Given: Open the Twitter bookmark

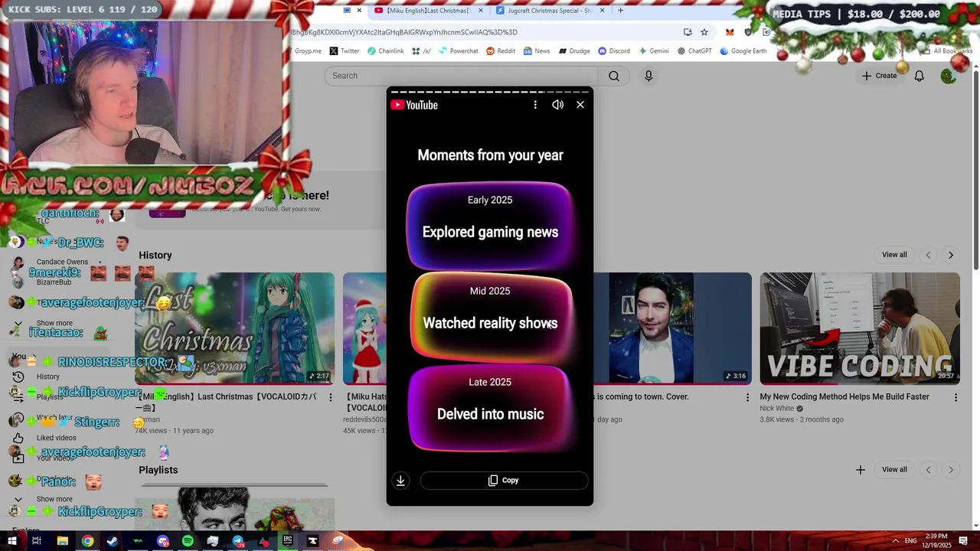Looking at the screenshot, I should click(x=345, y=51).
